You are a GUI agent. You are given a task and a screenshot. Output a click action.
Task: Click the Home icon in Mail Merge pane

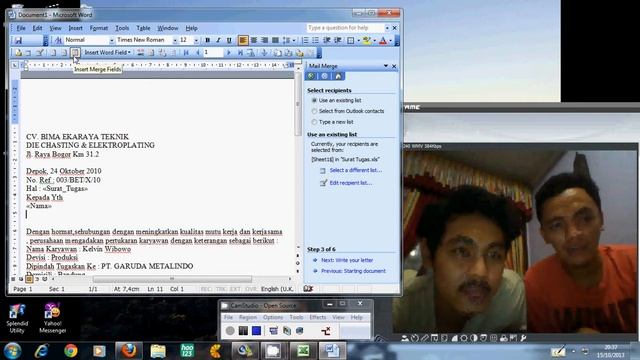(338, 76)
